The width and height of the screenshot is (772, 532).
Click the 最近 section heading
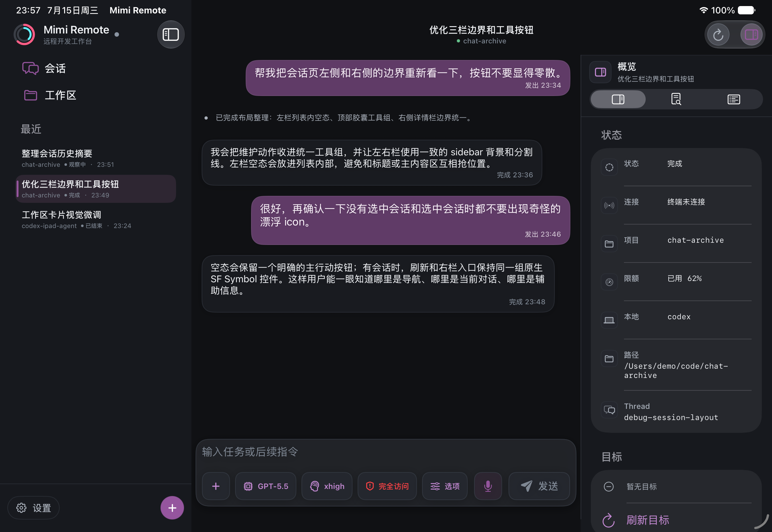(31, 129)
